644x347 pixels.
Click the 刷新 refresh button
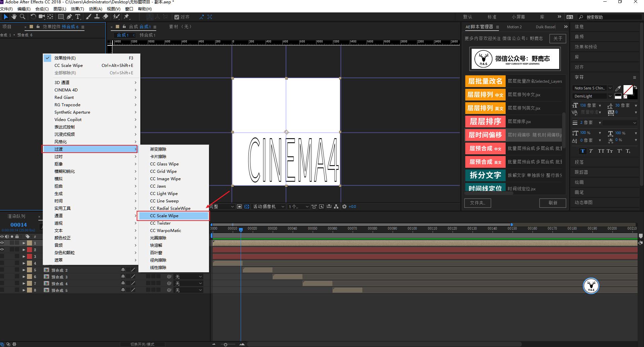[x=552, y=203]
